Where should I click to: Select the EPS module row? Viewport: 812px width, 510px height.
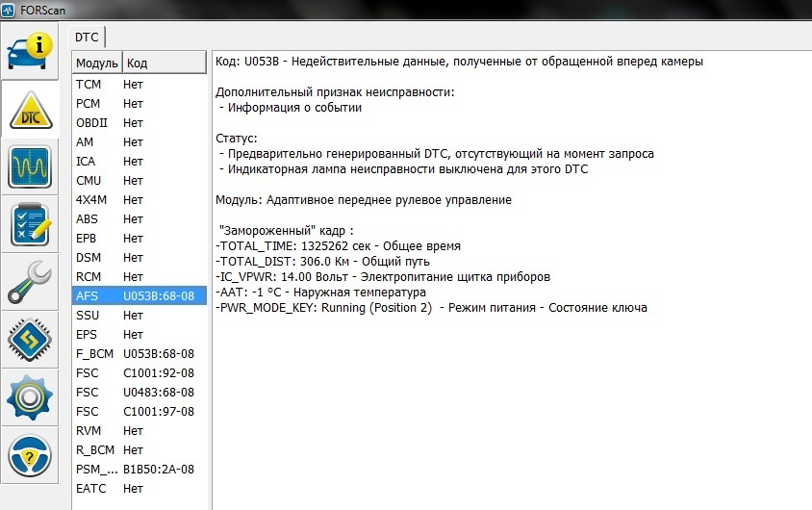pos(139,335)
